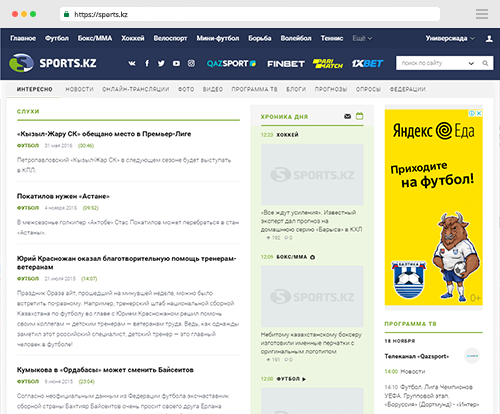This screenshot has height=414, width=500.
Task: Click the СЛУХИ section heading
Action: pyautogui.click(x=28, y=112)
